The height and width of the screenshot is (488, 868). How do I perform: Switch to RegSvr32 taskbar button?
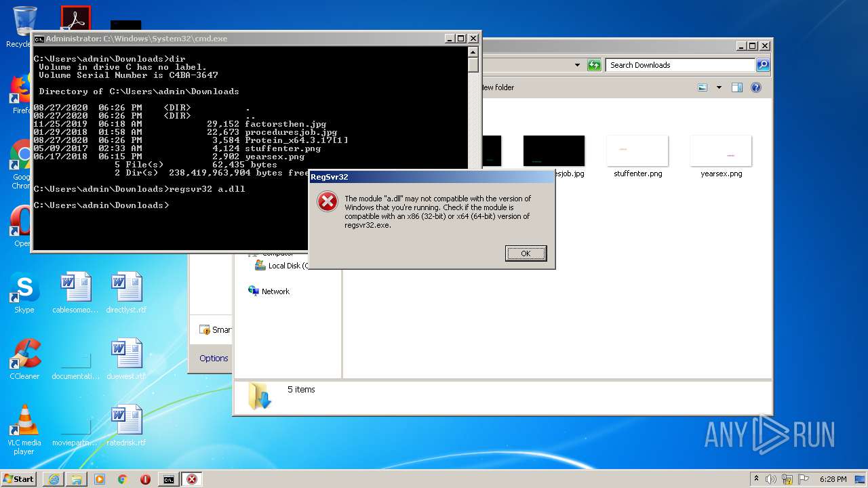(192, 479)
